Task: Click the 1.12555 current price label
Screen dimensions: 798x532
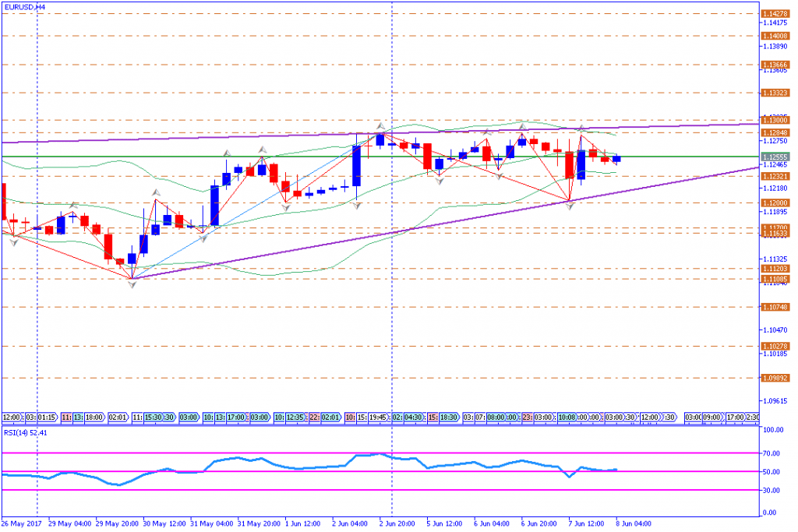Action: [774, 157]
